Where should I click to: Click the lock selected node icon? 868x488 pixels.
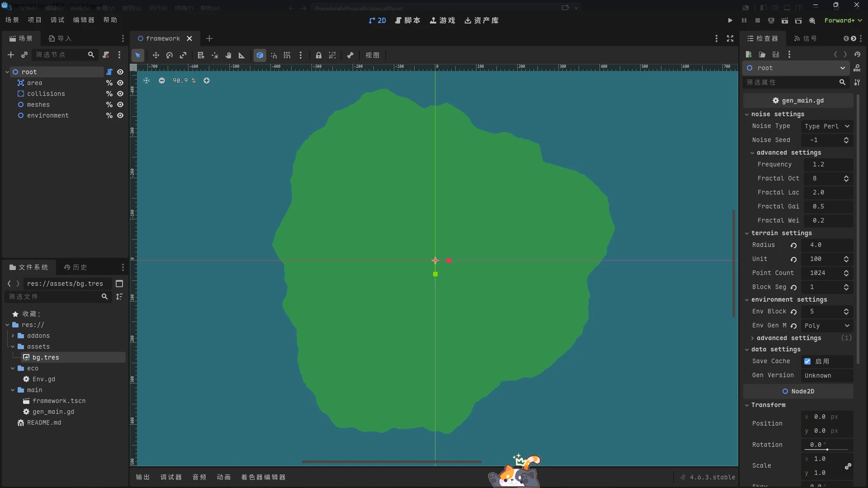click(319, 55)
